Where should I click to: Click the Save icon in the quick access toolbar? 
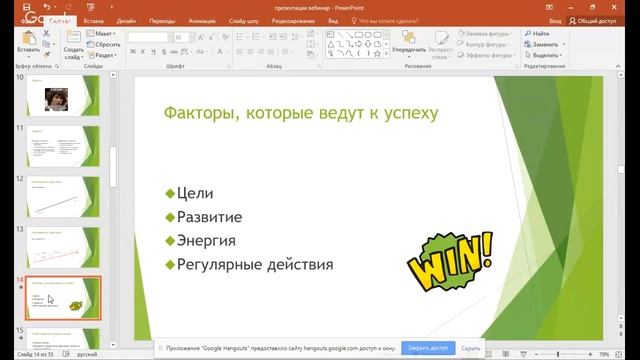[27, 7]
